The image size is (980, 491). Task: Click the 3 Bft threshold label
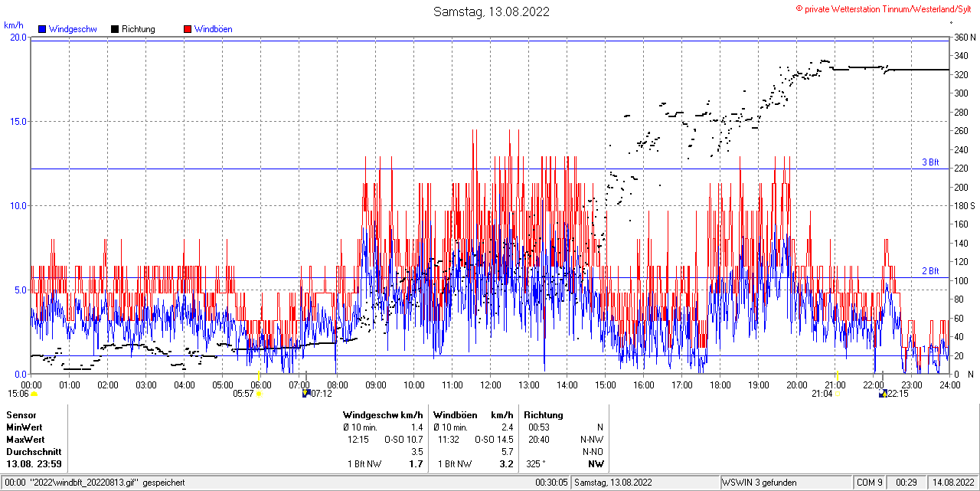point(929,162)
